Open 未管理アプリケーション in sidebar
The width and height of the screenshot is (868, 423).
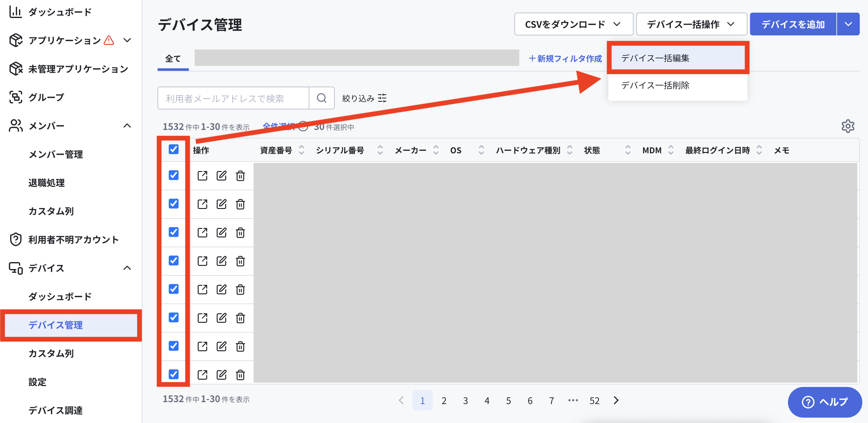69,69
